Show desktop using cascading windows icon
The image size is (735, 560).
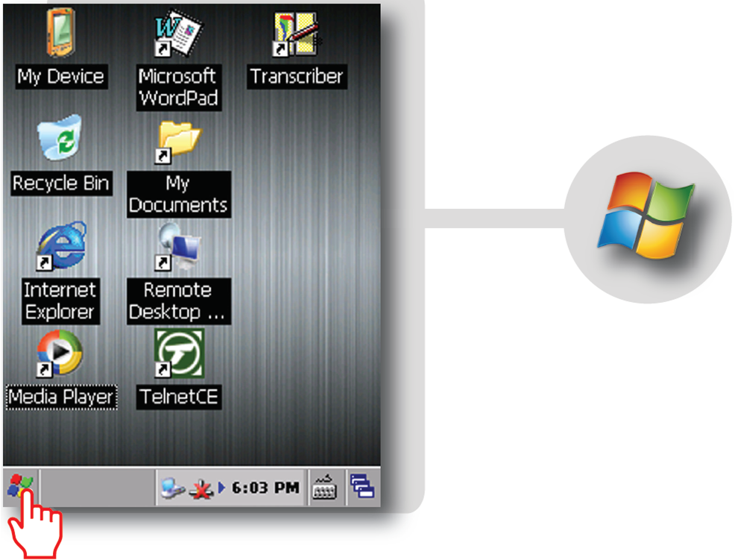(x=362, y=486)
